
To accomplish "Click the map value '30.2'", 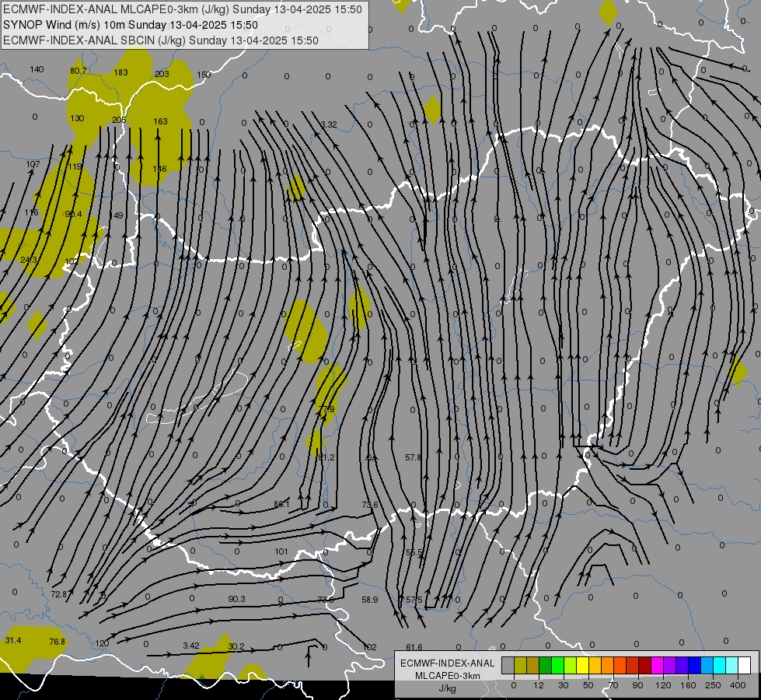I will (x=236, y=646).
